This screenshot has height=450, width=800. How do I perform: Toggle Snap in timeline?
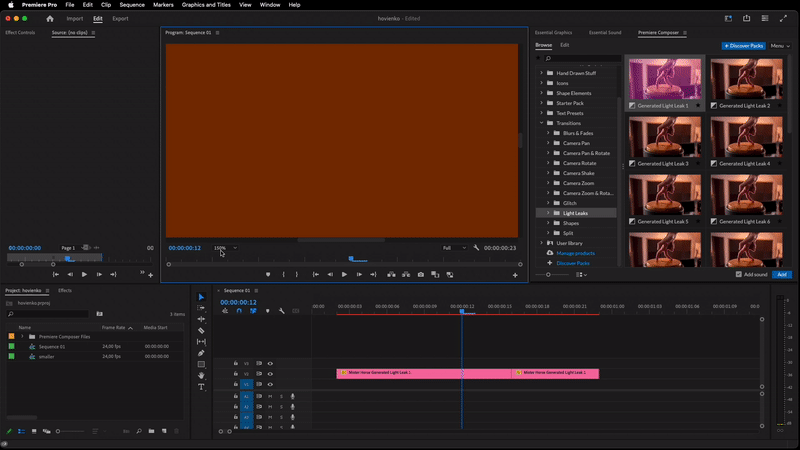[x=239, y=311]
